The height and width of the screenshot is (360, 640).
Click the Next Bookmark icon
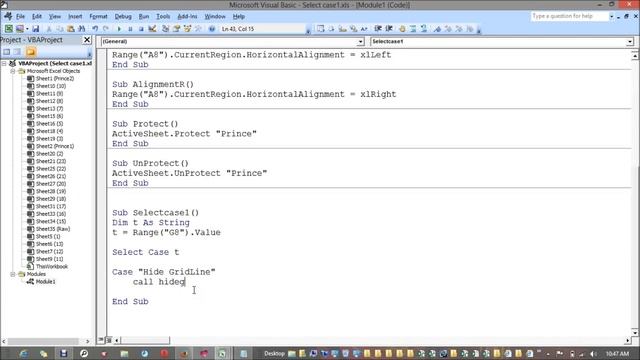(448, 29)
